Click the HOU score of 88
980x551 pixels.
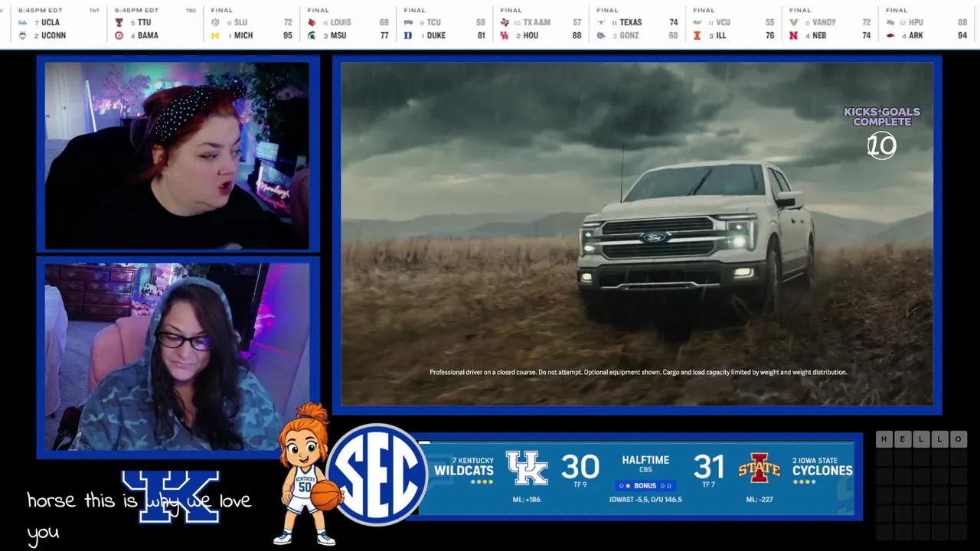[x=577, y=36]
